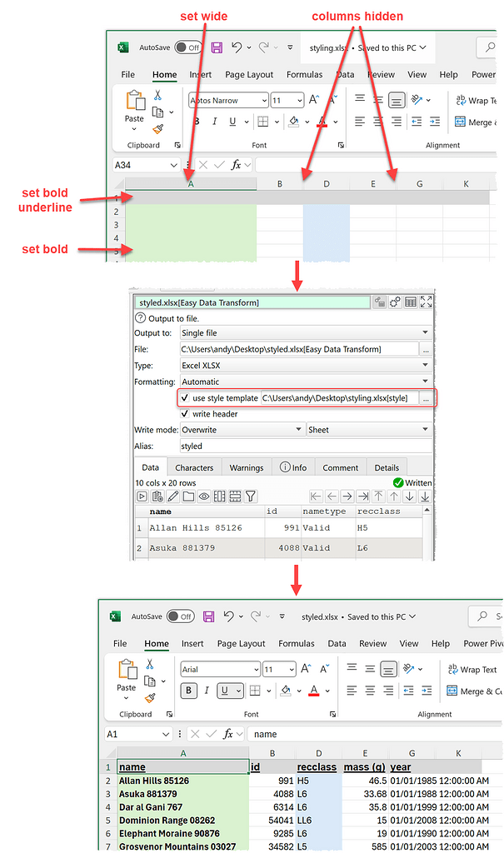Jump to last column arrow in data preview
Image resolution: width=504 pixels, height=853 pixels.
[363, 496]
